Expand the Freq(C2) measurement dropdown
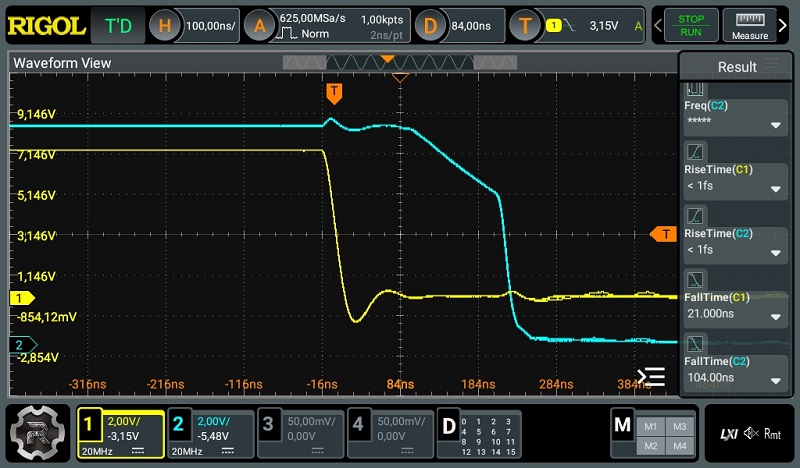The image size is (800, 468). pos(775,126)
